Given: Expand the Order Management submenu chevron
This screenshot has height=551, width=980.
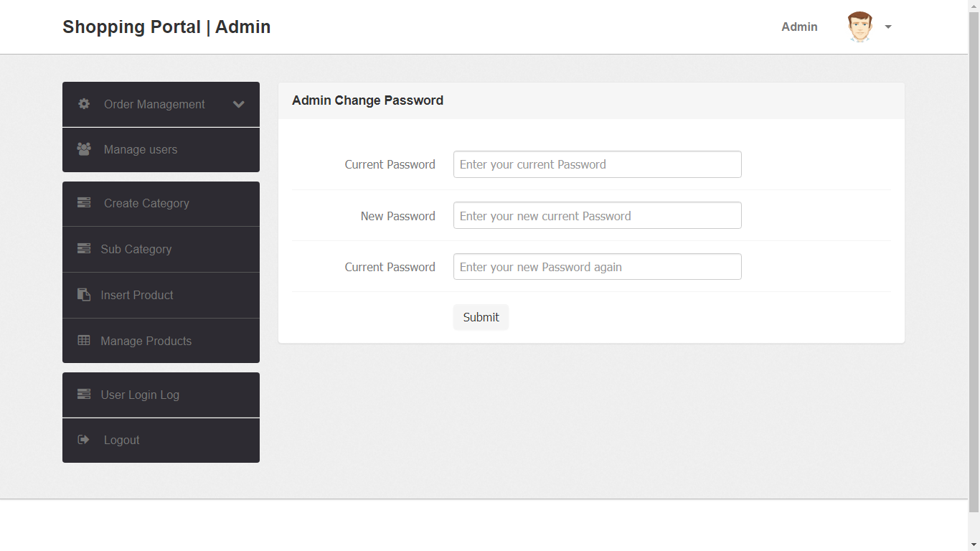Looking at the screenshot, I should tap(239, 104).
